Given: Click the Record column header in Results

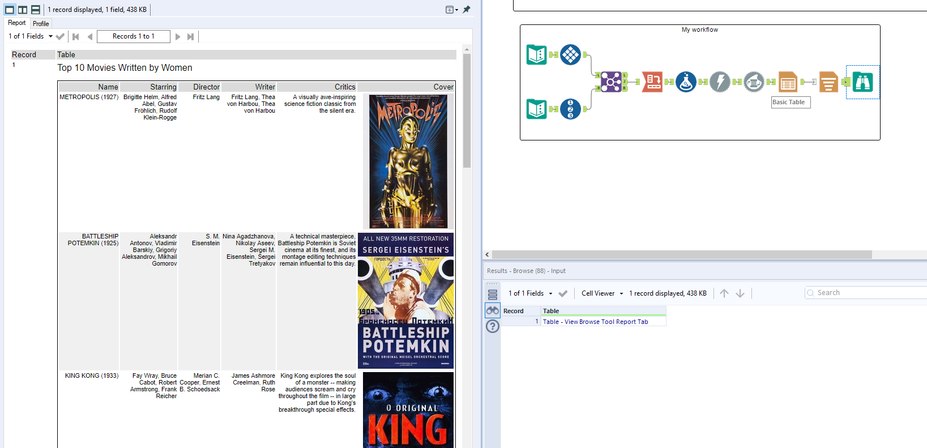Looking at the screenshot, I should (x=521, y=311).
